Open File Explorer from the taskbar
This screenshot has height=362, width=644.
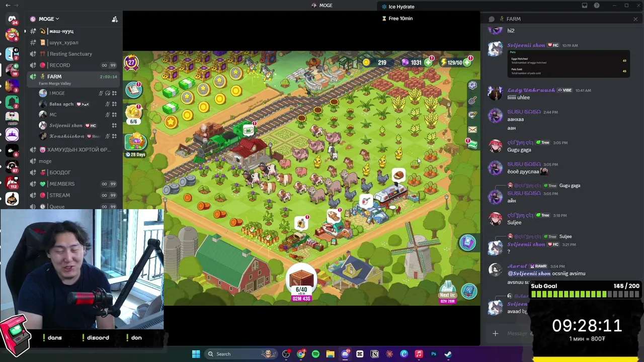pyautogui.click(x=330, y=354)
